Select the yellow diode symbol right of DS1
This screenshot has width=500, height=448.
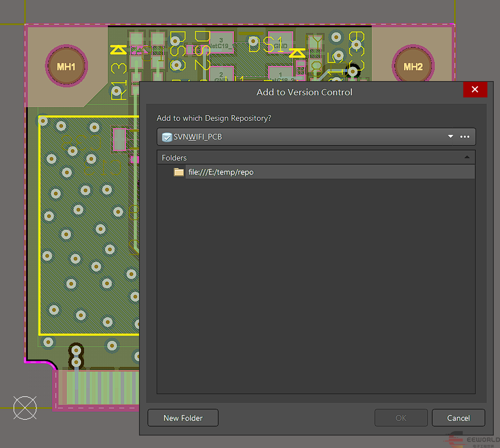[297, 53]
